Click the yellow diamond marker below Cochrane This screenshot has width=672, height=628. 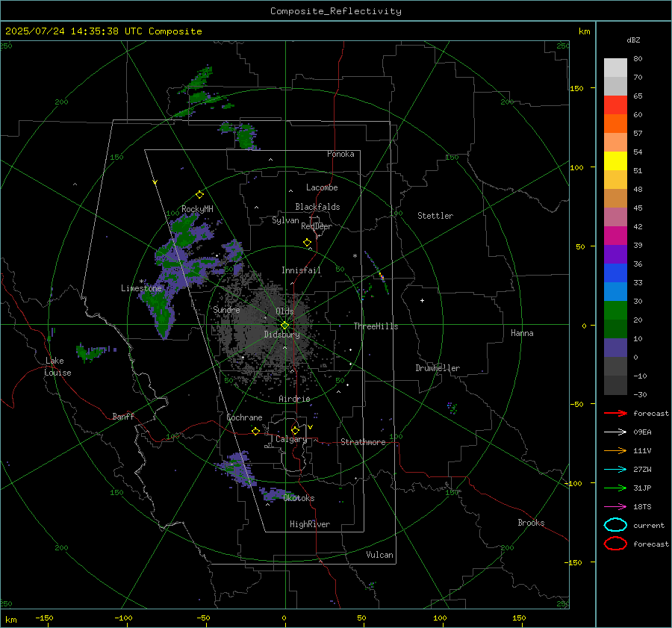pos(255,431)
